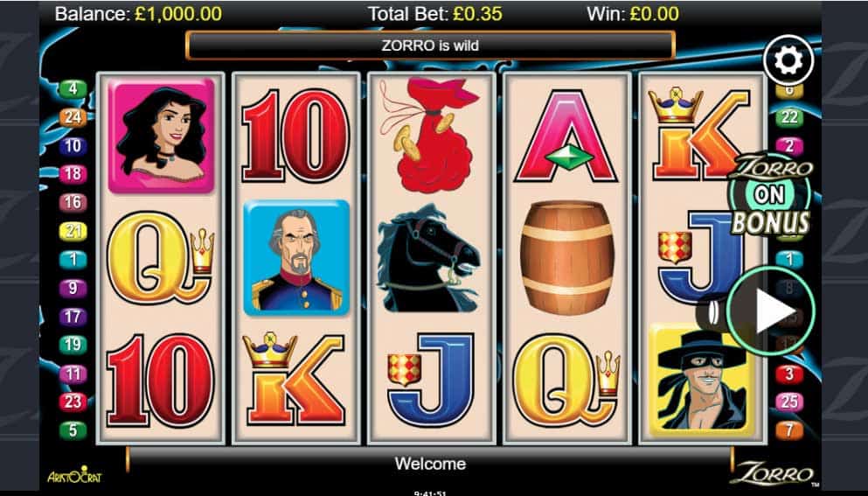
Task: Click the black horse symbol
Action: pyautogui.click(x=429, y=258)
